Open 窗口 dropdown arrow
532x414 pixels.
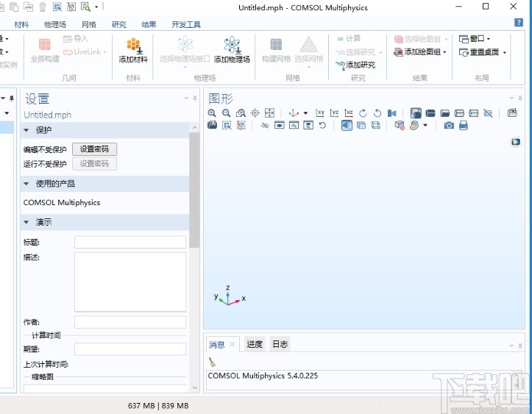pos(489,39)
